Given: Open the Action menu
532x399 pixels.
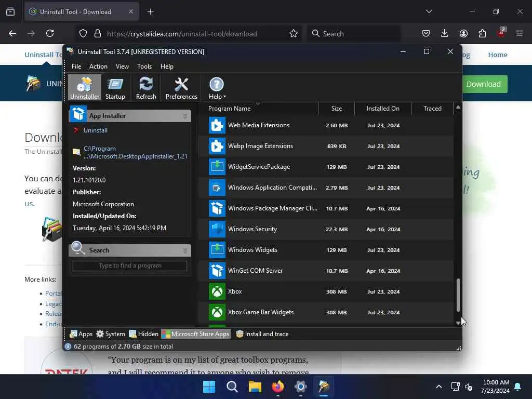Looking at the screenshot, I should [x=98, y=66].
